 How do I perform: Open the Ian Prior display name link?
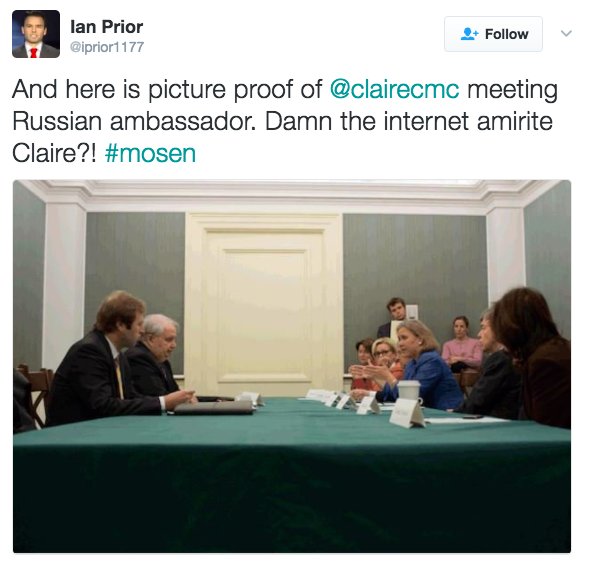tap(106, 27)
